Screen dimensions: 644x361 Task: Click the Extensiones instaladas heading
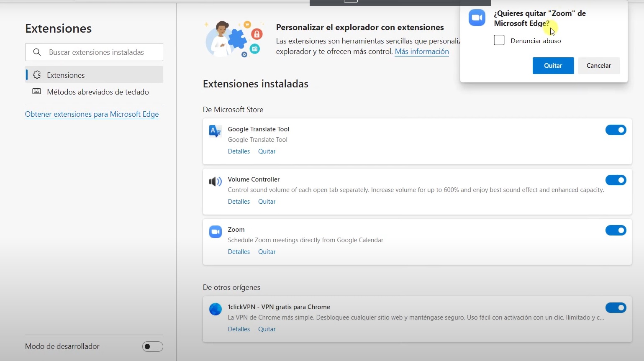[255, 84]
